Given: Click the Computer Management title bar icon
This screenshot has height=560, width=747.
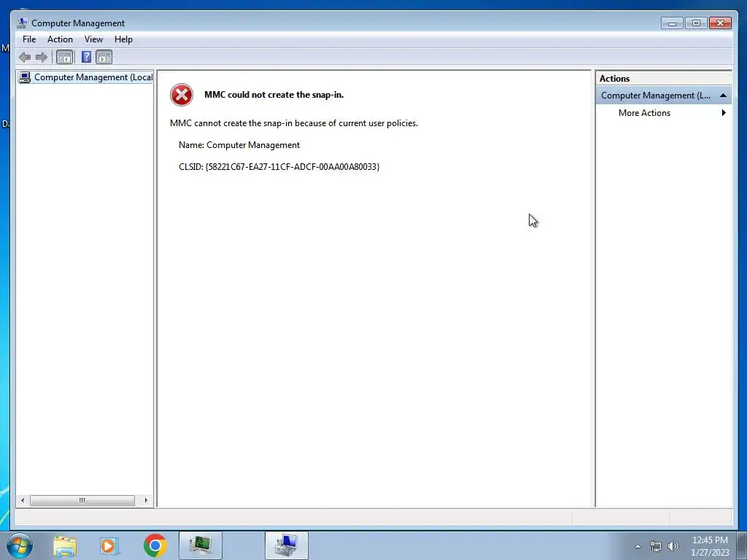Looking at the screenshot, I should 22,23.
